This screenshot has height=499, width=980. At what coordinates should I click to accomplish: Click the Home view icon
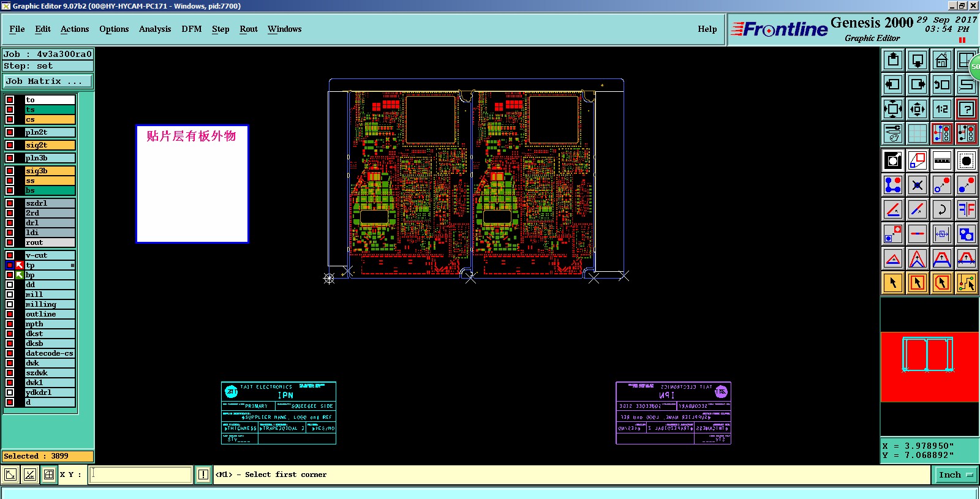coord(941,60)
